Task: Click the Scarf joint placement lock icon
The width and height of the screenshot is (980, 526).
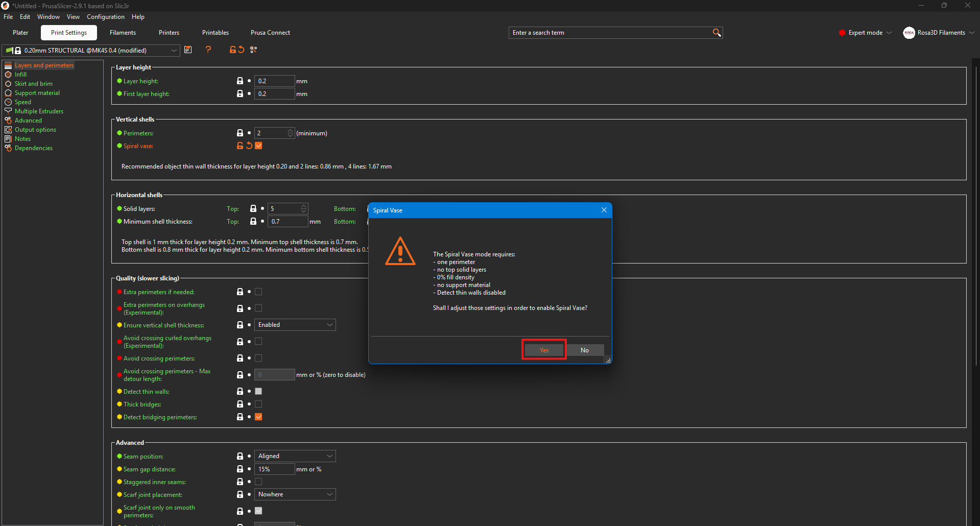Action: point(240,494)
